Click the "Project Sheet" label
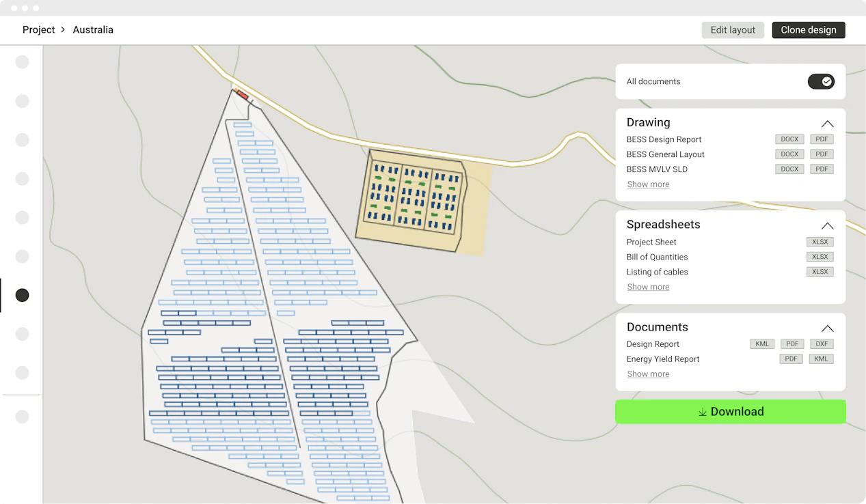Image resolution: width=866 pixels, height=504 pixels. 651,242
